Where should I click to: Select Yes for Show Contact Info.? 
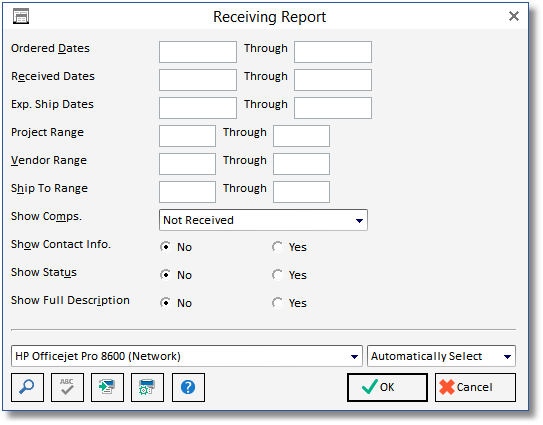point(277,247)
